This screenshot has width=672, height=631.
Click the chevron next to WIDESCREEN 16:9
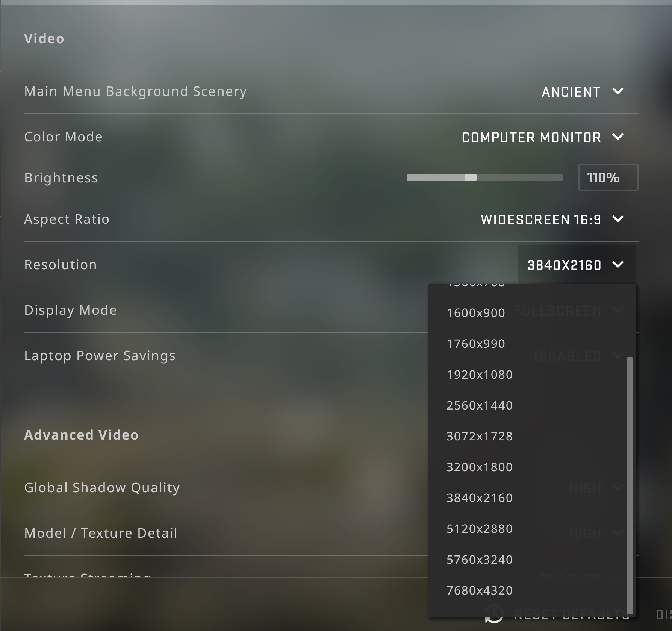tap(618, 219)
